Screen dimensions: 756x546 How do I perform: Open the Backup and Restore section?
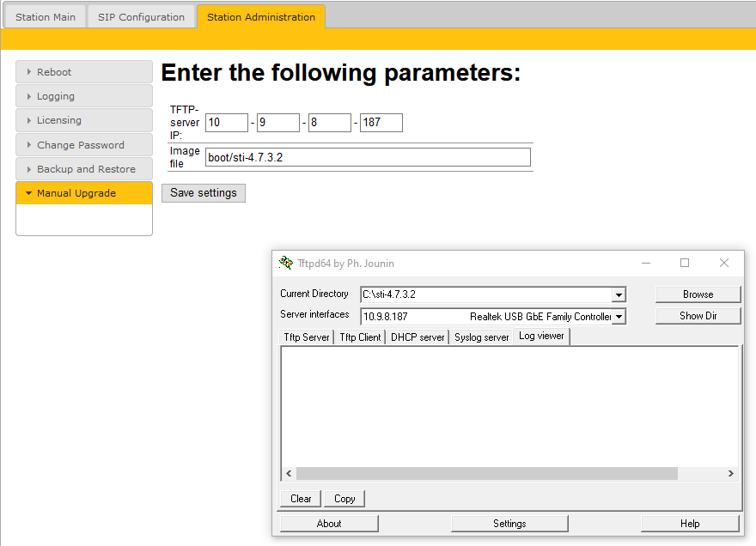[x=83, y=169]
